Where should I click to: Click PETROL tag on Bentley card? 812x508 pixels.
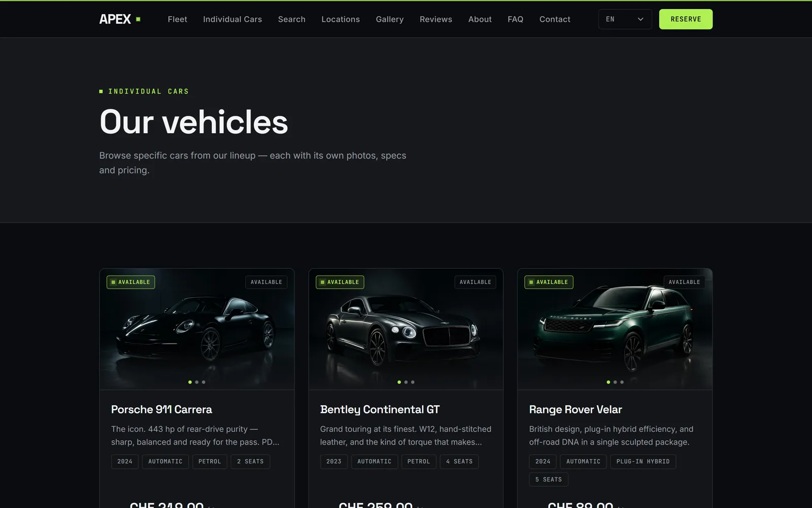click(419, 461)
